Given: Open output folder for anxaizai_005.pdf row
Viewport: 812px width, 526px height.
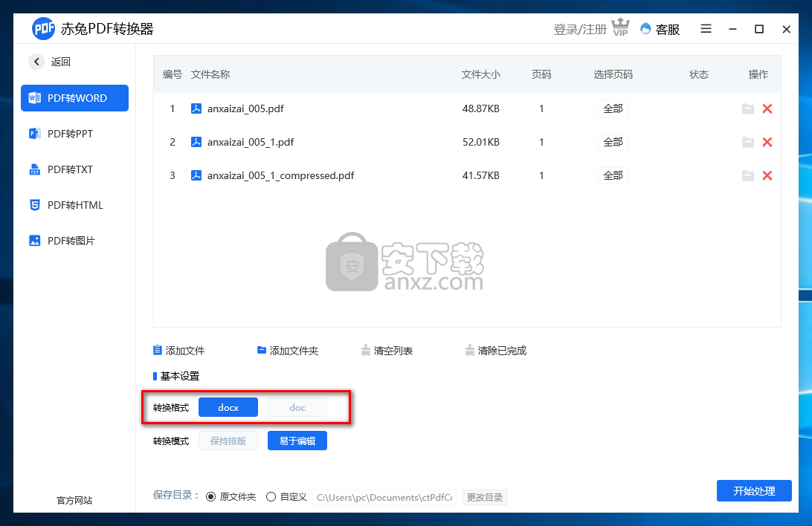Looking at the screenshot, I should coord(748,108).
